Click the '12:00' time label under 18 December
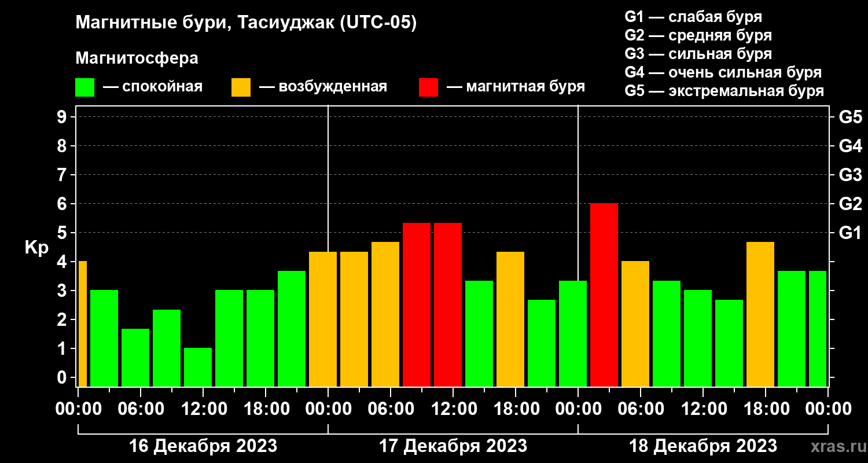Screen dimensions: 868x463 (x=703, y=409)
